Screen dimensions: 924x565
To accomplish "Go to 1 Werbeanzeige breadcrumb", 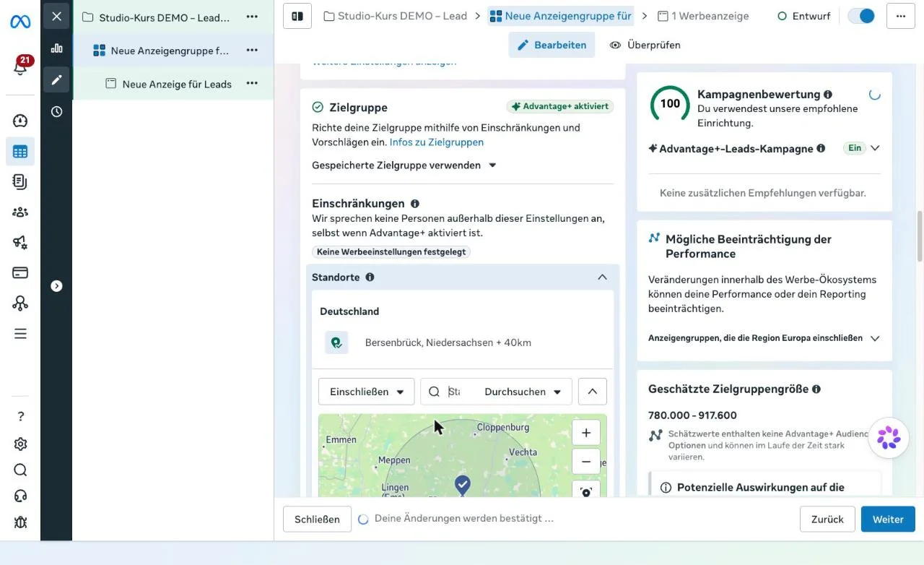I will (704, 16).
